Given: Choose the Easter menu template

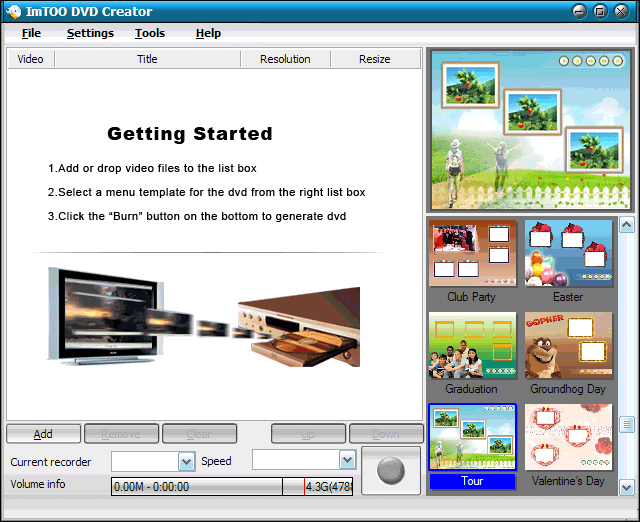Looking at the screenshot, I should click(x=568, y=254).
